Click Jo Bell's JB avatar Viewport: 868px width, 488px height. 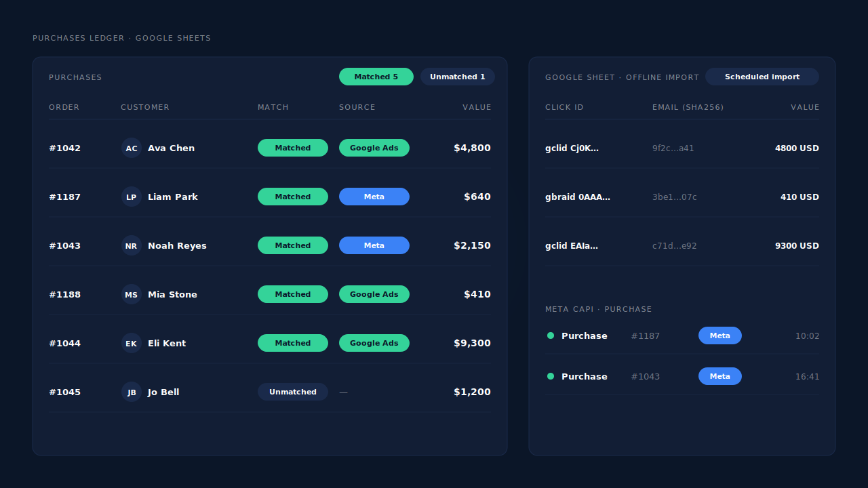pyautogui.click(x=132, y=392)
